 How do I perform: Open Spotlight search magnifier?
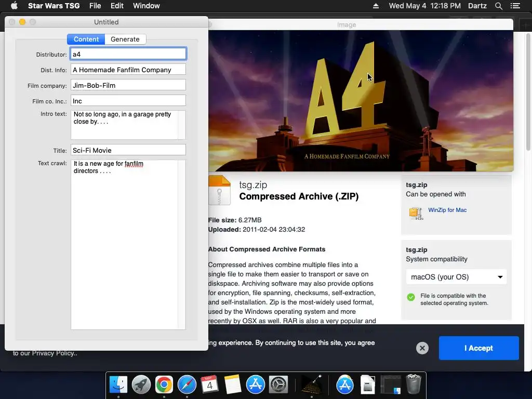click(498, 6)
